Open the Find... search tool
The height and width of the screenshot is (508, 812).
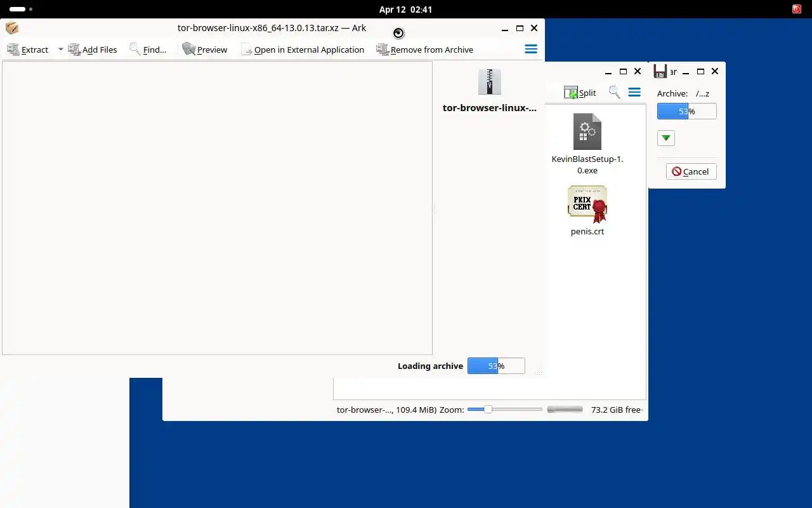pyautogui.click(x=148, y=50)
